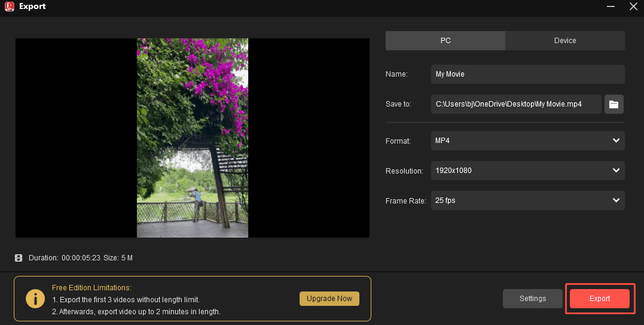
Task: Click the Format: label
Action: coord(398,141)
